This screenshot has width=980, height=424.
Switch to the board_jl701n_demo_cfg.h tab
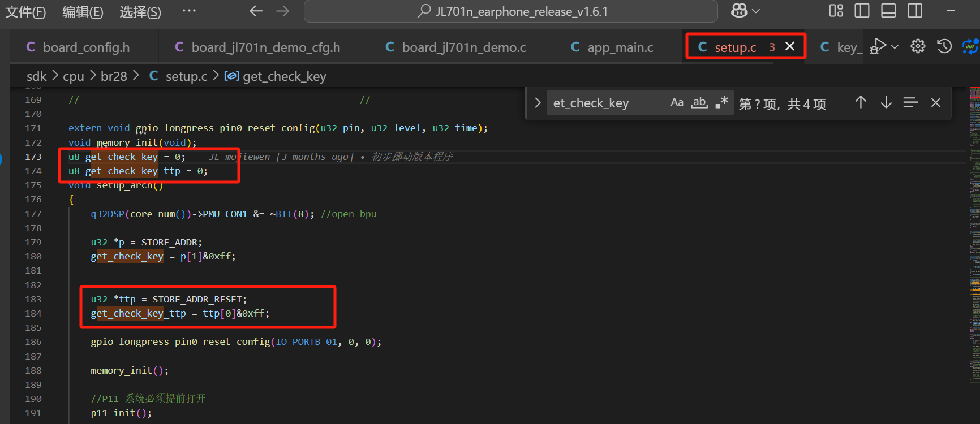point(264,47)
